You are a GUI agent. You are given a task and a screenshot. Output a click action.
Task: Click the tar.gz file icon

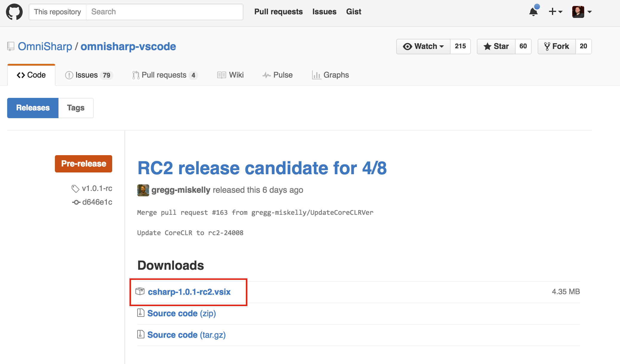click(141, 334)
